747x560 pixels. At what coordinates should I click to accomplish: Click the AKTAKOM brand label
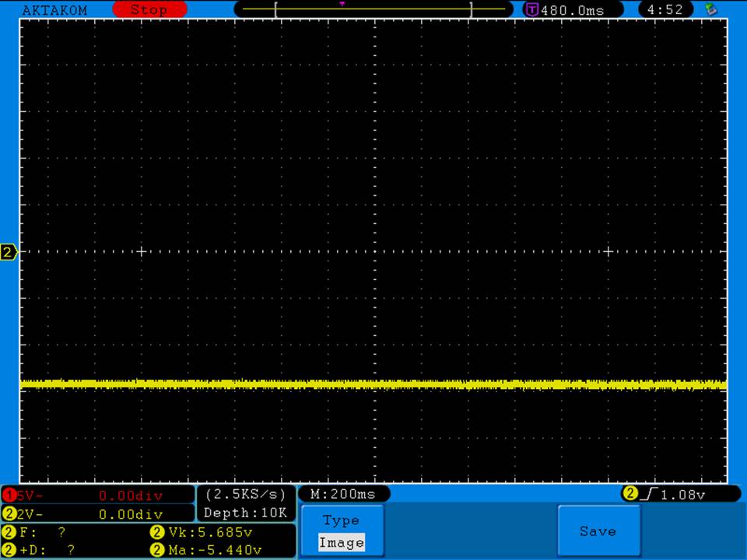[54, 10]
